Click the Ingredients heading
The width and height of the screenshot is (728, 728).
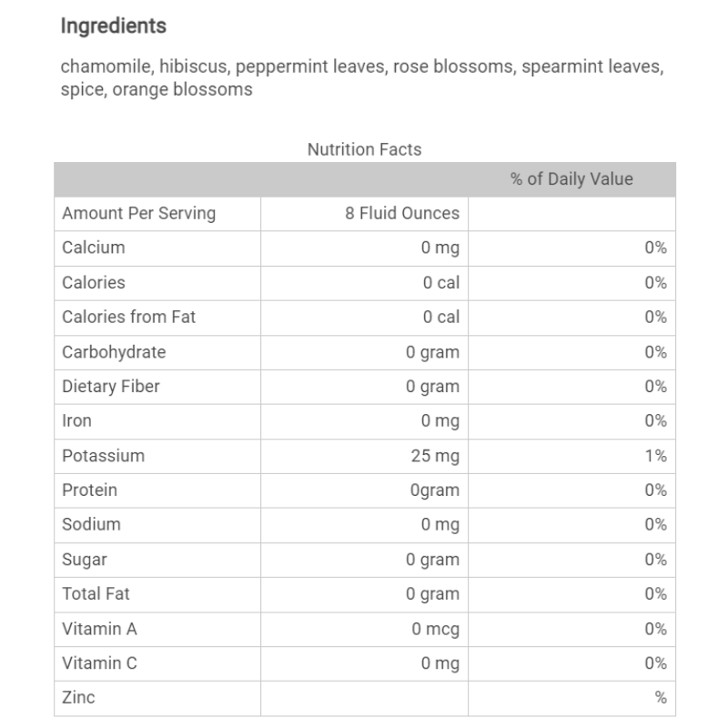click(113, 26)
